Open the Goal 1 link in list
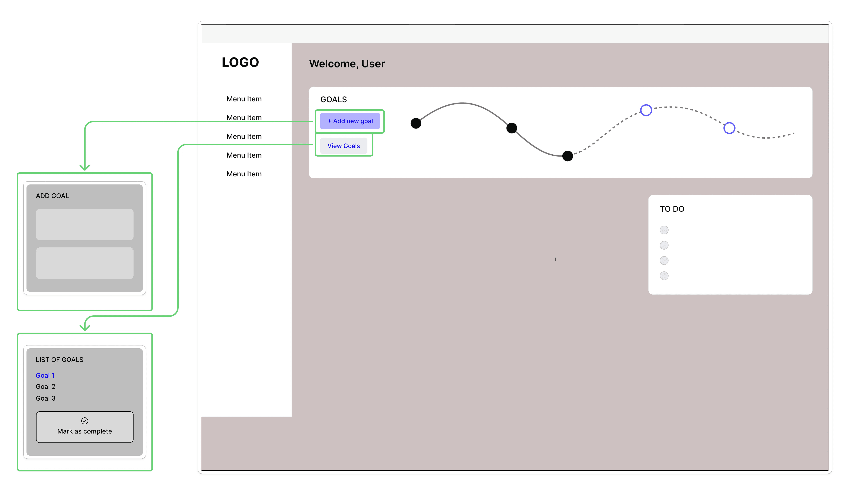Screen dimensions: 852x504 pos(45,375)
